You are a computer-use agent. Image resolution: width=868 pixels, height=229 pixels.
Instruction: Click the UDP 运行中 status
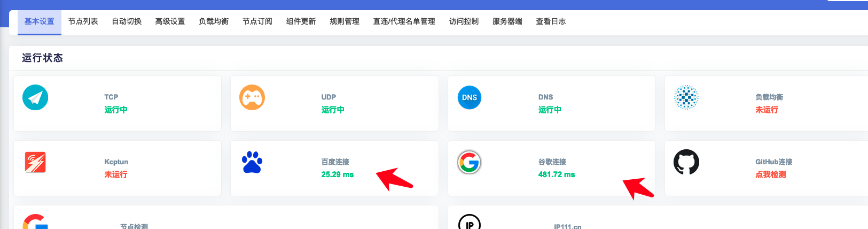click(333, 110)
